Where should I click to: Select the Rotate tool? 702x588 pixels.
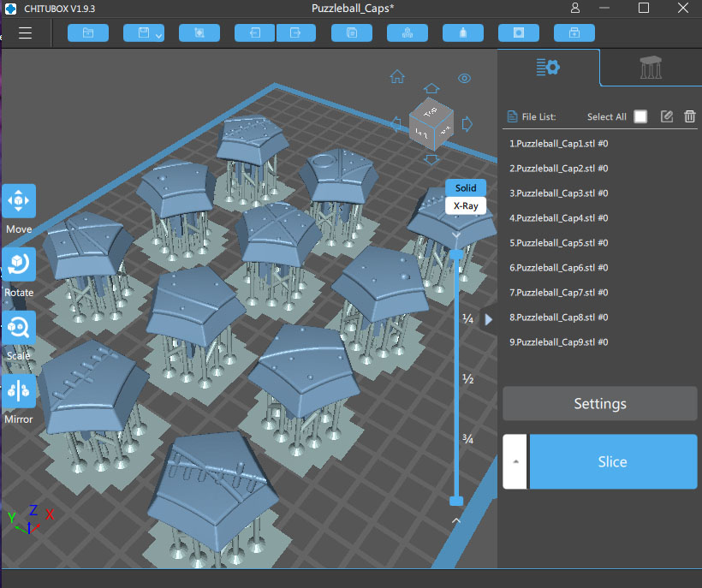click(x=19, y=265)
